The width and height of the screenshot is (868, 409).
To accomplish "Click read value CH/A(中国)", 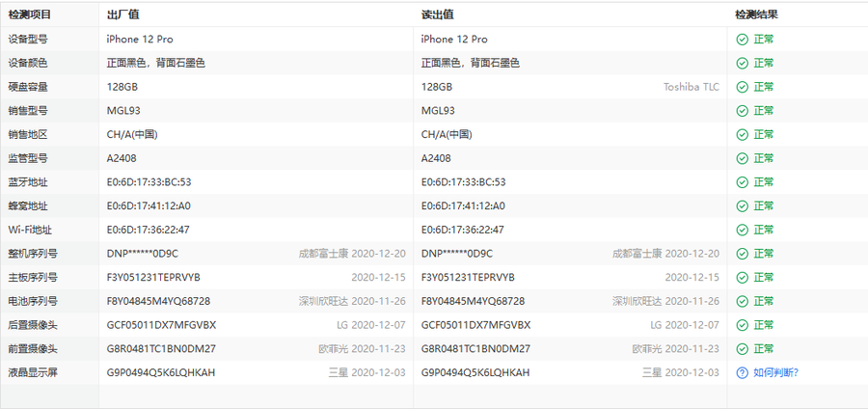I will click(x=447, y=134).
